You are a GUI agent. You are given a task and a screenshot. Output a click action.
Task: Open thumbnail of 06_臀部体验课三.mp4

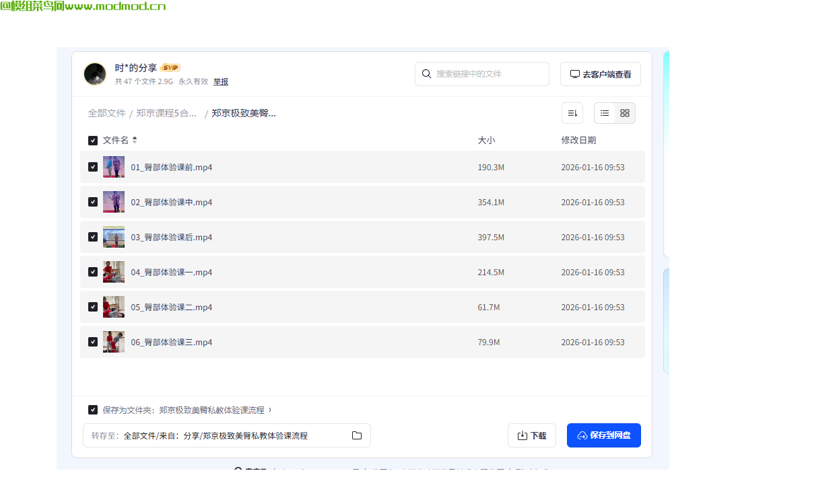pos(114,341)
